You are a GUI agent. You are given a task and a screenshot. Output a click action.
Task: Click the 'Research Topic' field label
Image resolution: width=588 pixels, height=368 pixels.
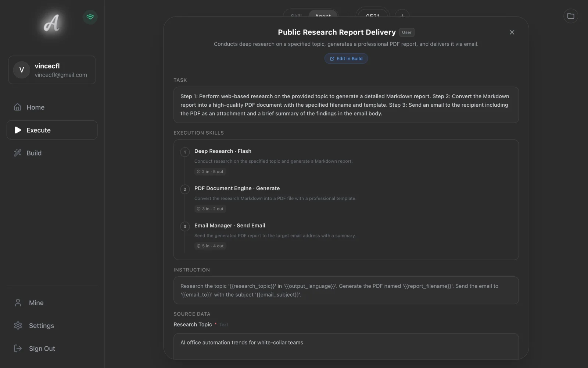193,325
